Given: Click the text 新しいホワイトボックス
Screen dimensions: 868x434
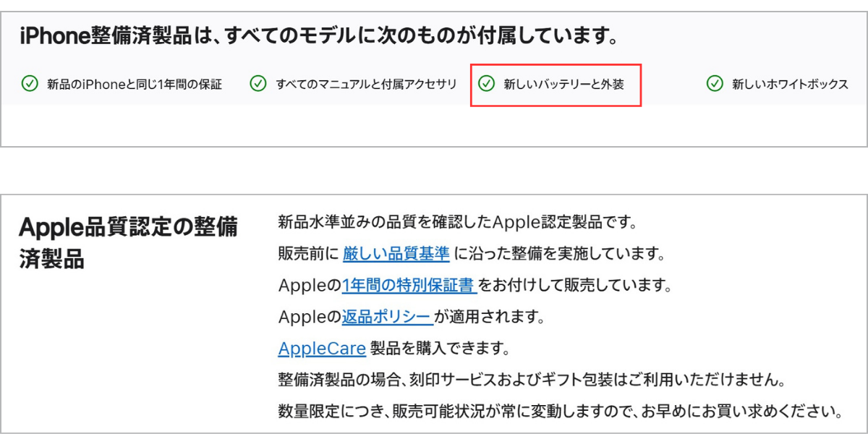Looking at the screenshot, I should 791,85.
